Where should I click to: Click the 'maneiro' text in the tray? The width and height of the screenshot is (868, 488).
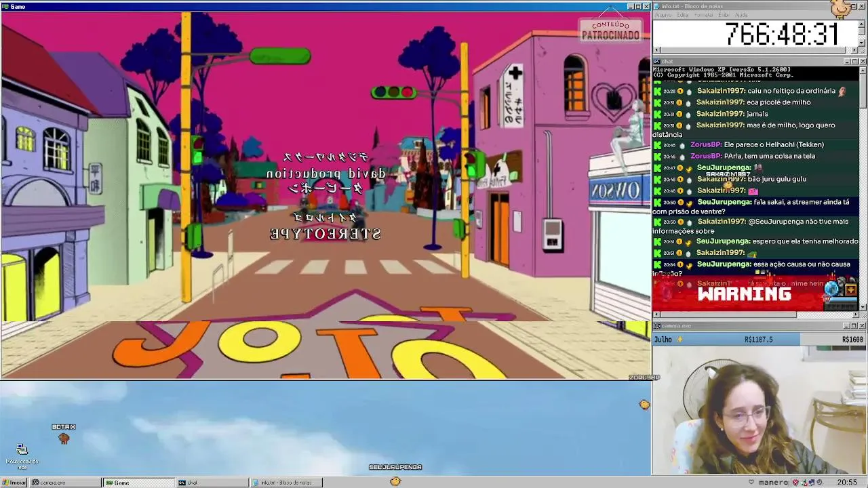click(774, 483)
